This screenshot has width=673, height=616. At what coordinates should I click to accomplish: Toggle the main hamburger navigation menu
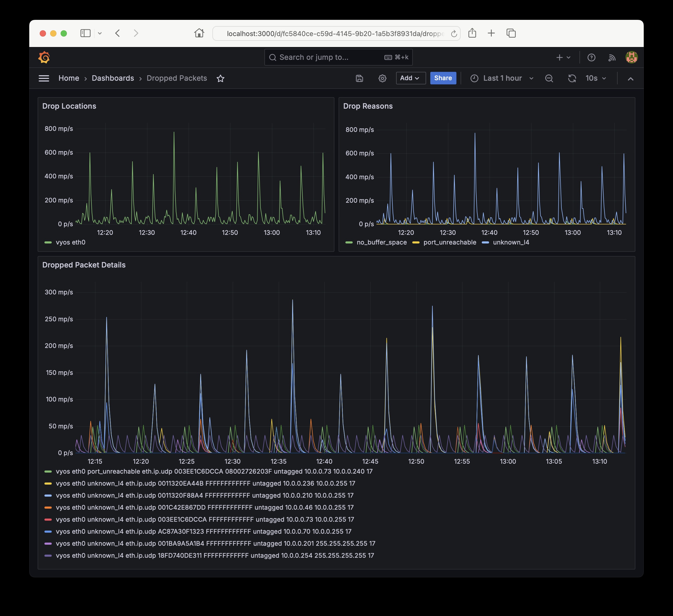pyautogui.click(x=44, y=78)
